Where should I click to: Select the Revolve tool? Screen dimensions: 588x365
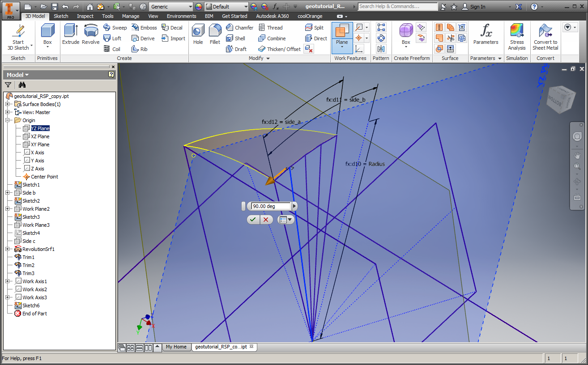(x=91, y=34)
